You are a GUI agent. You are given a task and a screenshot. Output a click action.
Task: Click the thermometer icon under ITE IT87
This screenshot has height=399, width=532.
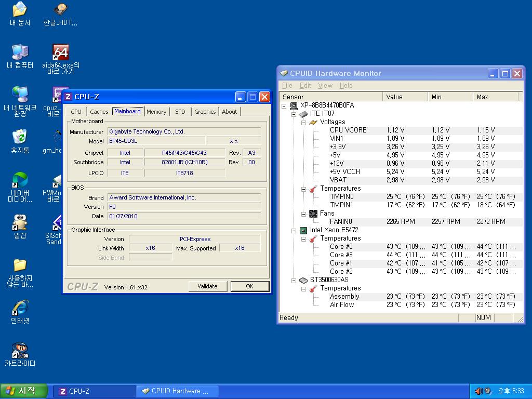click(x=313, y=189)
